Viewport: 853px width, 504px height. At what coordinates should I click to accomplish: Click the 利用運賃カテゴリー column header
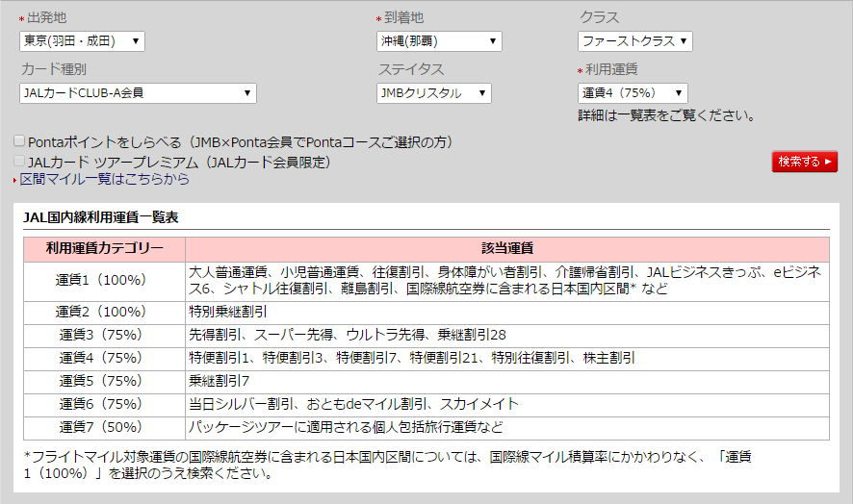(x=104, y=249)
